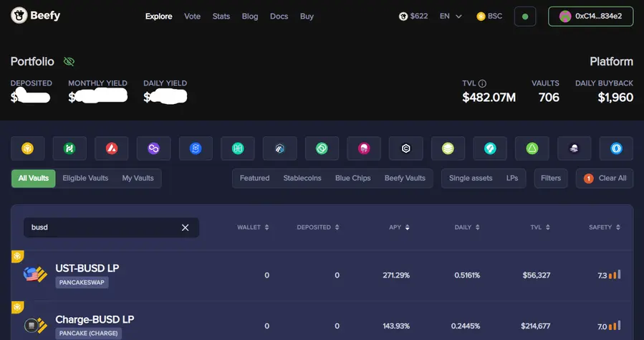Filter by Aurora green triangle chain icon

click(x=532, y=148)
